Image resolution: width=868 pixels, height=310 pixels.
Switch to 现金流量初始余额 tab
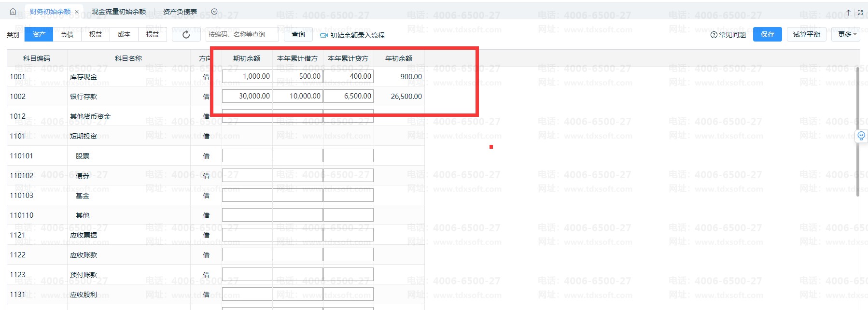coord(119,12)
